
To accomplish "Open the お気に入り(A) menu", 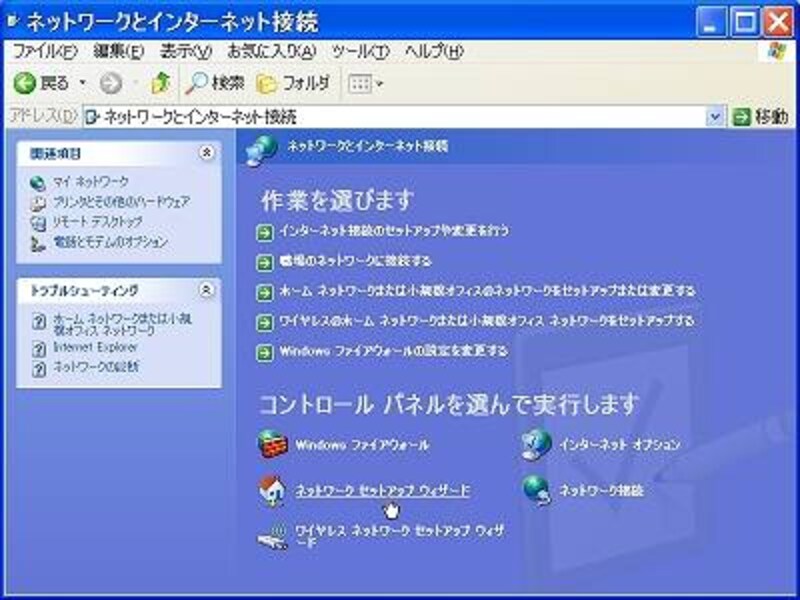I will [x=271, y=52].
